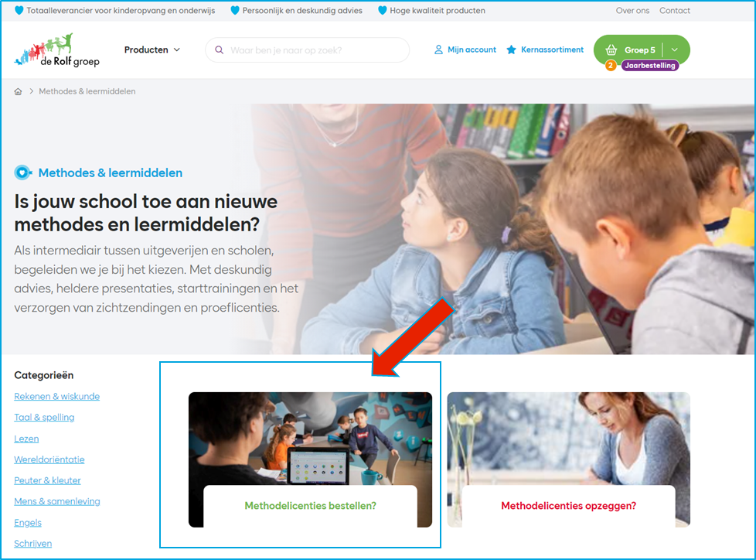Click the shopping basket icon
The image size is (756, 560).
611,50
